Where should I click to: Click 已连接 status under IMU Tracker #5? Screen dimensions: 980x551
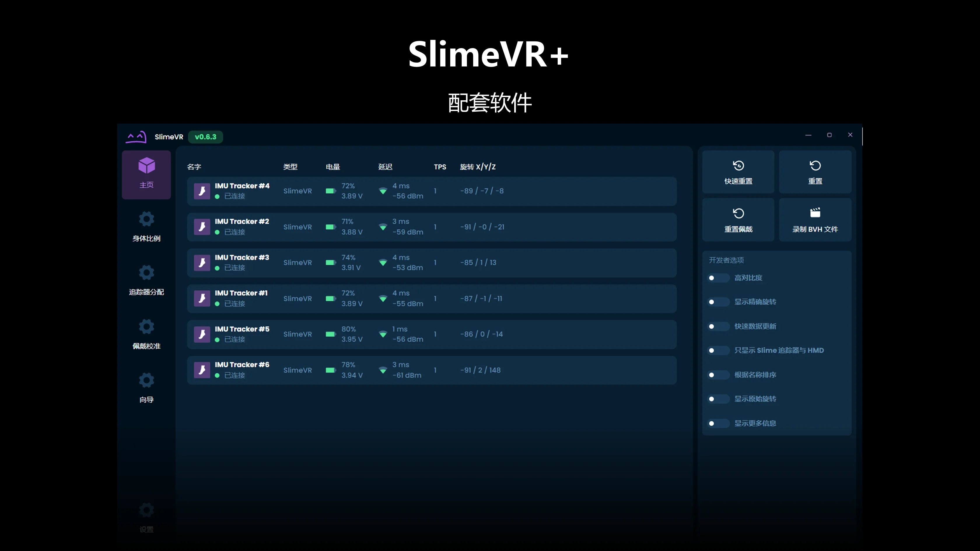point(235,339)
